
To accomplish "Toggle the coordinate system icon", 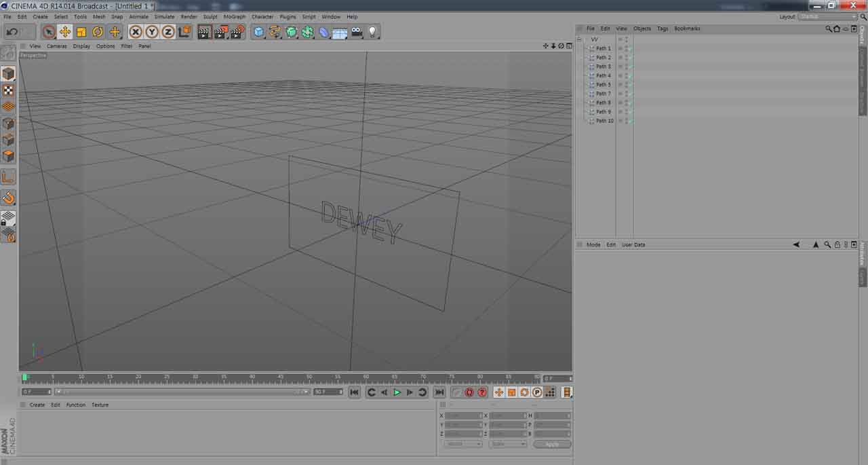I will [x=184, y=32].
